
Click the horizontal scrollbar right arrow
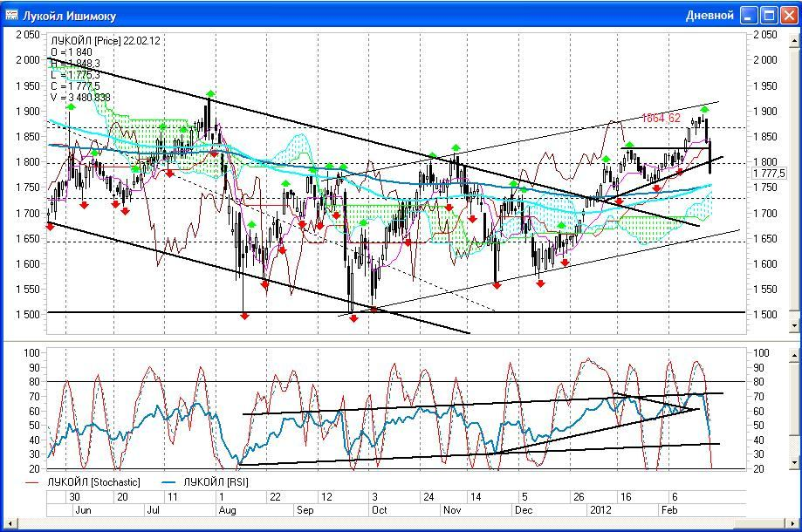[794, 523]
